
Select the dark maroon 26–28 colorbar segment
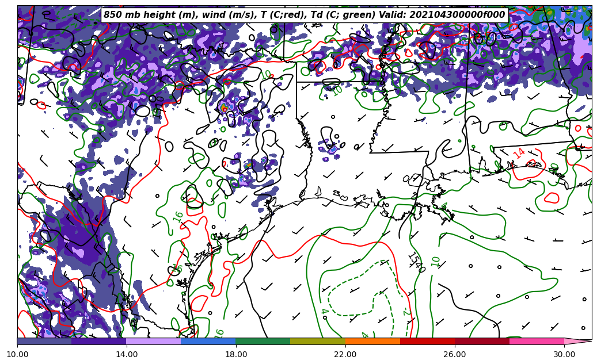[x=482, y=341]
